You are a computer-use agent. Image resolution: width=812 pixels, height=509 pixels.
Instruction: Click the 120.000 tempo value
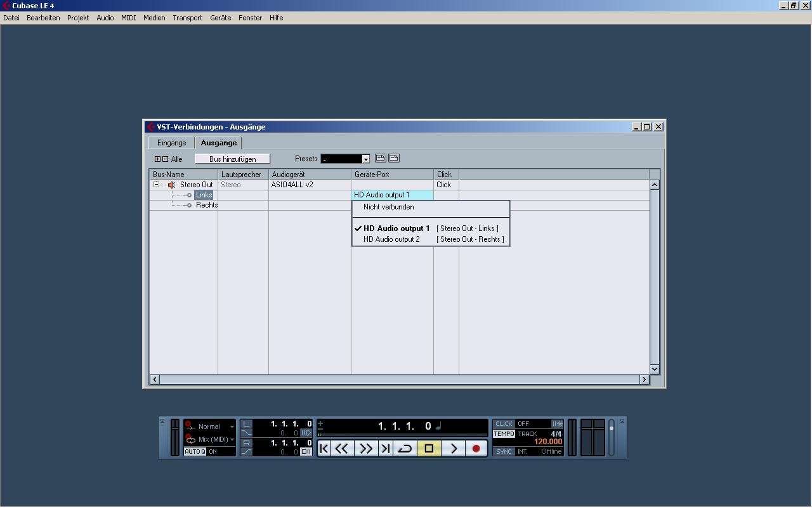548,442
